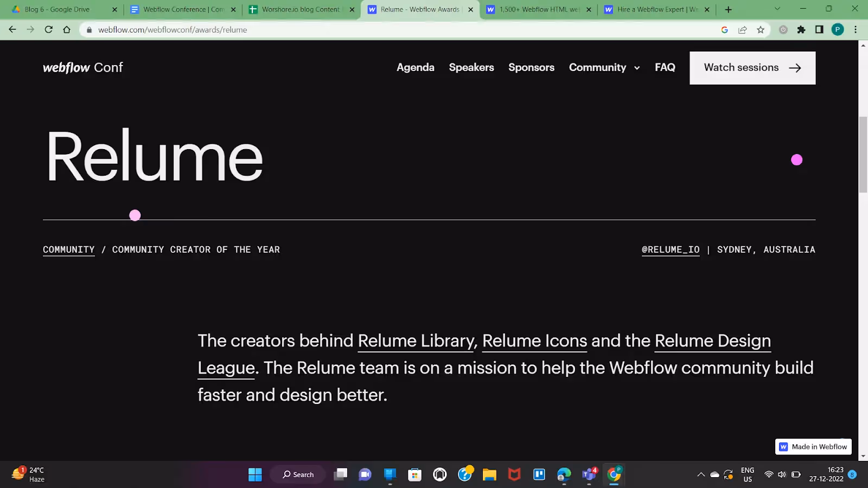868x488 pixels.
Task: Switch to the Hire a Webflow Expert tab
Action: tap(657, 9)
